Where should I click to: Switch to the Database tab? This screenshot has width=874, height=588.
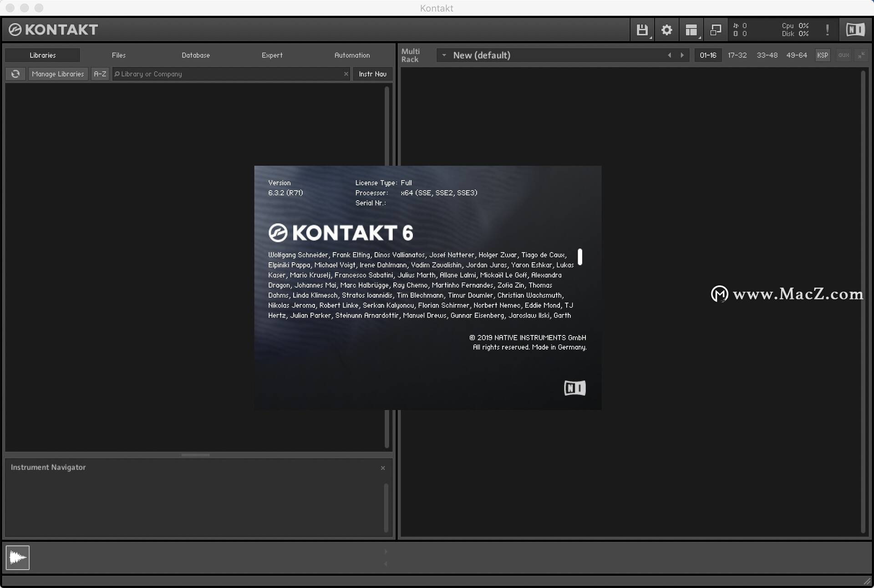[196, 55]
